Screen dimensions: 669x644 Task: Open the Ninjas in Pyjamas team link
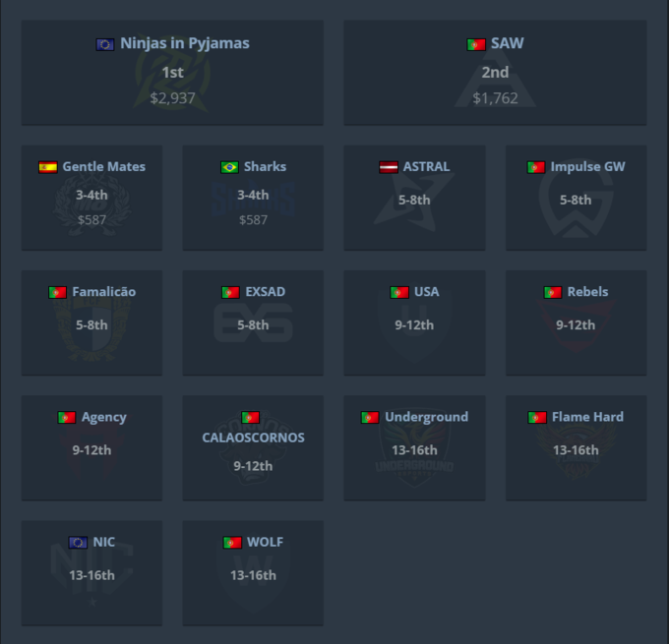pyautogui.click(x=185, y=43)
